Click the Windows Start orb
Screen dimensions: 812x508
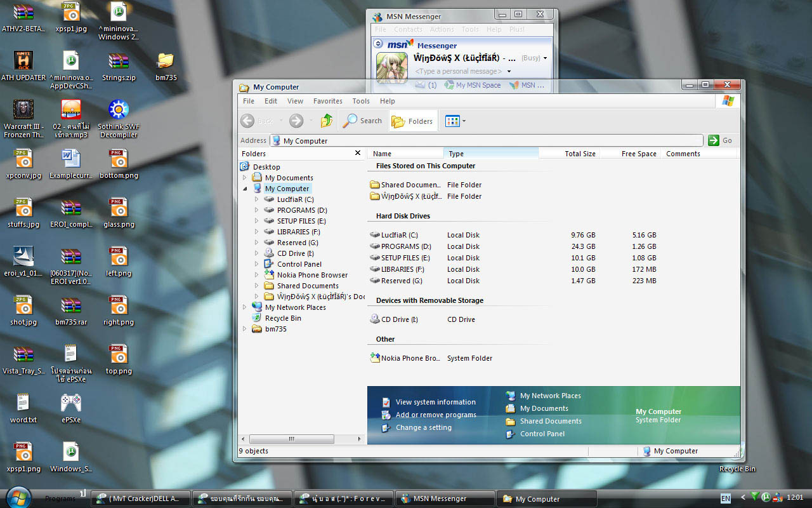coord(18,497)
